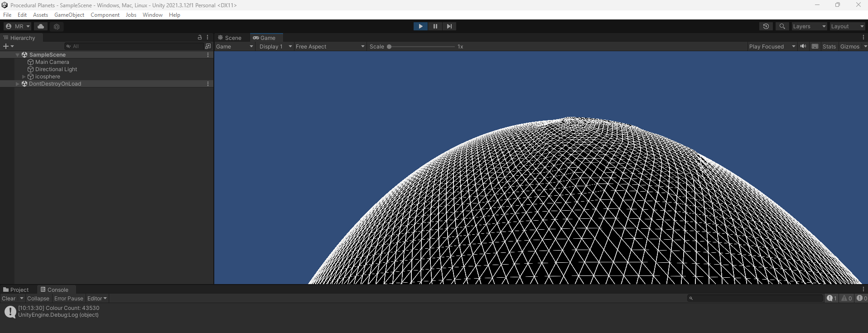
Task: Toggle error messages filter in Console
Action: point(862,298)
